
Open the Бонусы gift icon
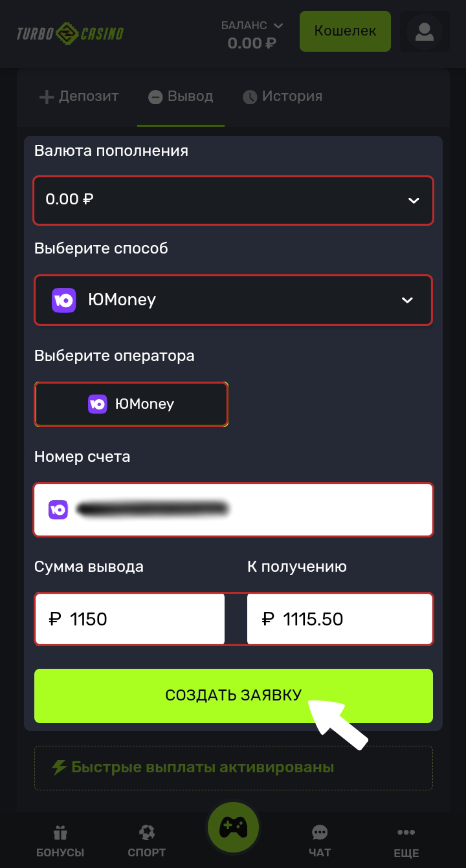[60, 832]
